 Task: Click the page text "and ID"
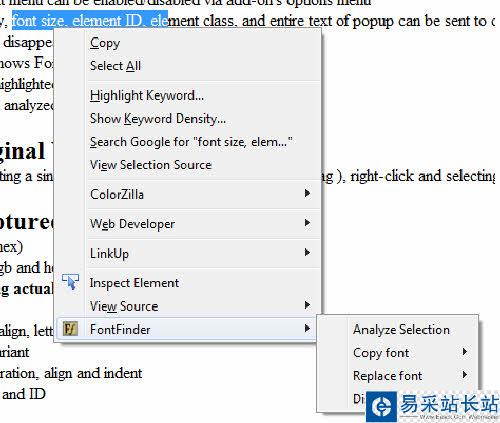click(23, 394)
